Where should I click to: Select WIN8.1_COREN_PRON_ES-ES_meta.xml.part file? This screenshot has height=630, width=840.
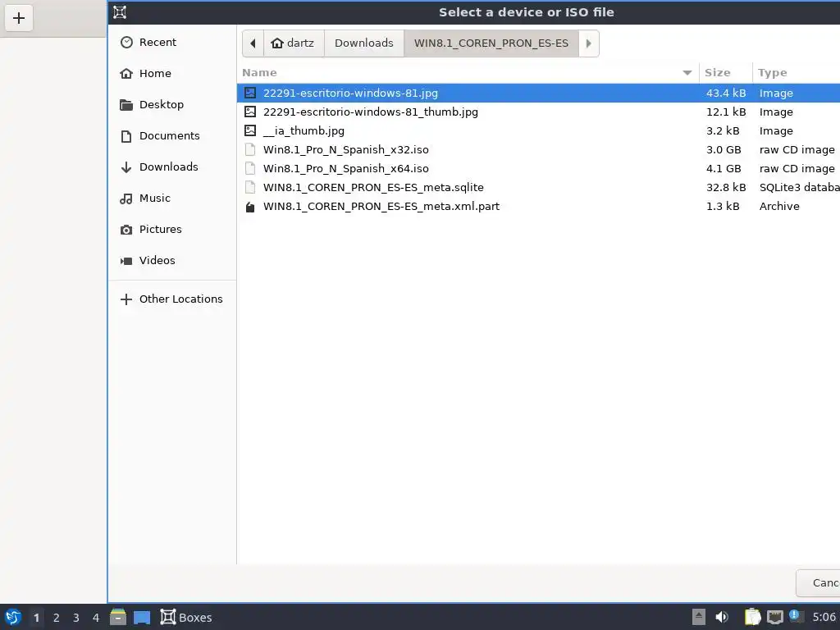pyautogui.click(x=538, y=206)
